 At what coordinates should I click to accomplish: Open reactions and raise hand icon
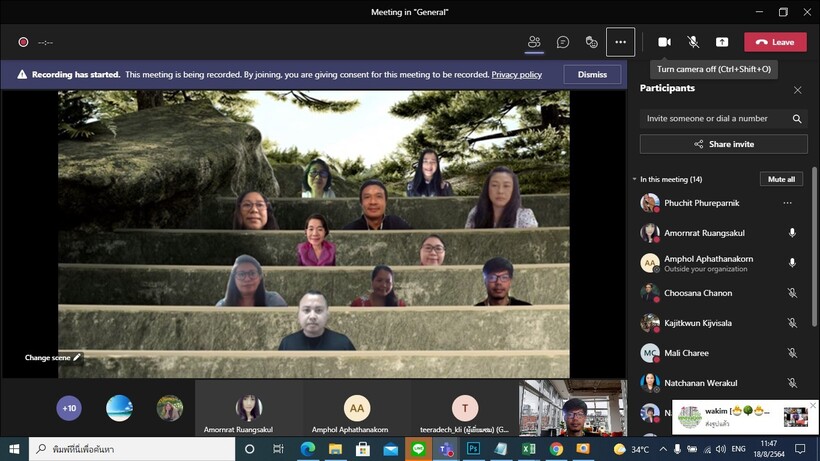point(591,42)
